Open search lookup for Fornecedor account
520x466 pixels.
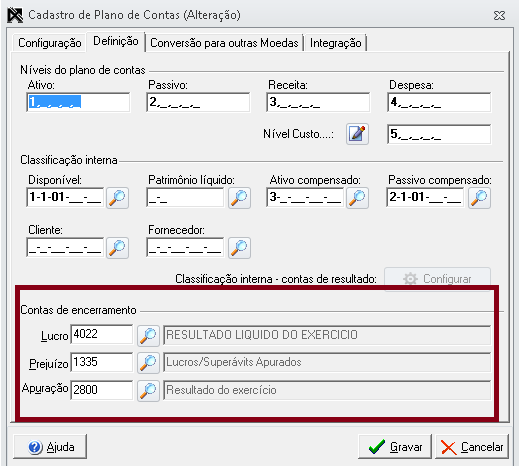(x=239, y=248)
